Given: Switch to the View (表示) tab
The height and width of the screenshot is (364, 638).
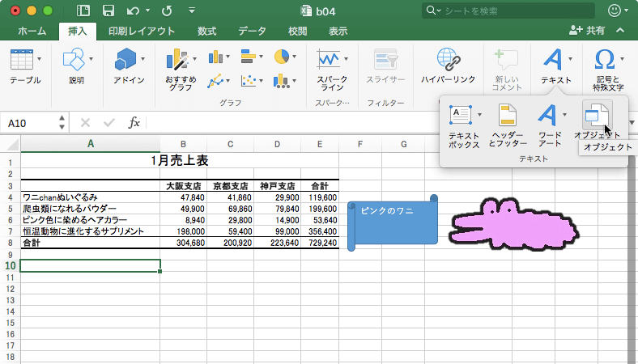Looking at the screenshot, I should tap(338, 31).
